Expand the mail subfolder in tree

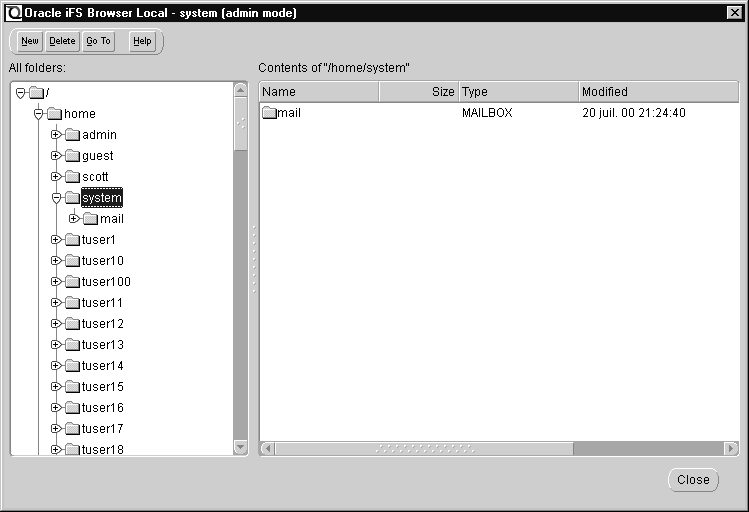74,219
